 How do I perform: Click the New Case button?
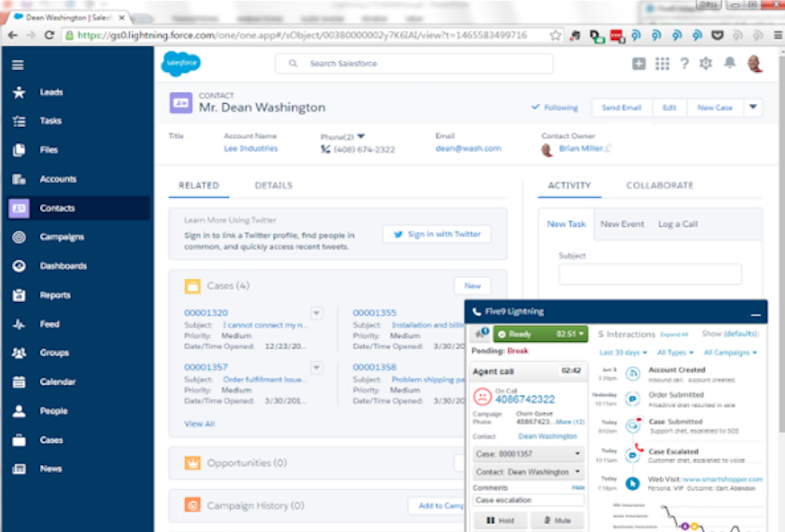pyautogui.click(x=715, y=107)
